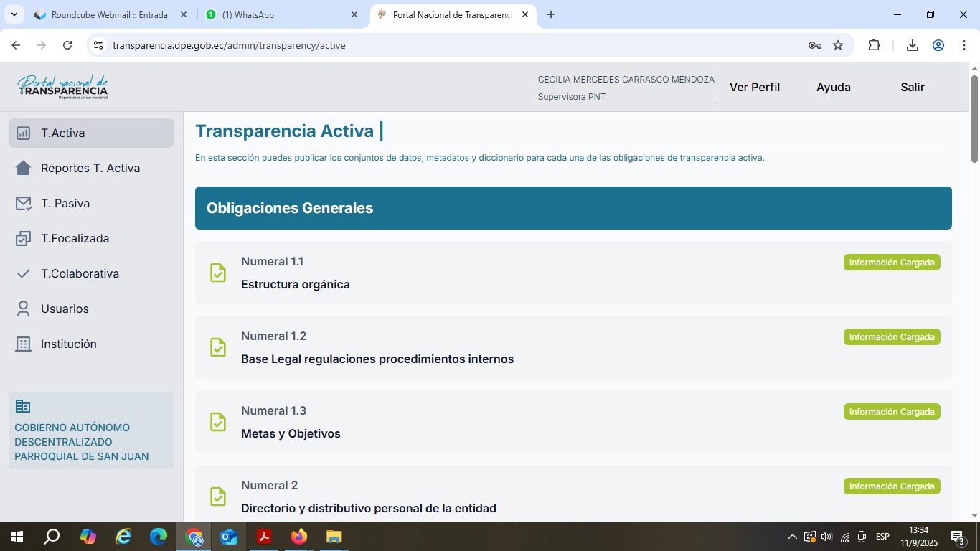Open Numeral 1.2 Base Legal row

[x=377, y=359]
